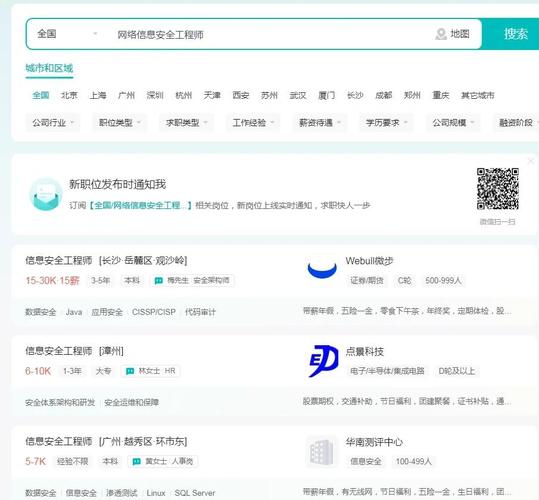The height and width of the screenshot is (500, 539).
Task: Click the Webull微步 company logo
Action: [x=322, y=270]
